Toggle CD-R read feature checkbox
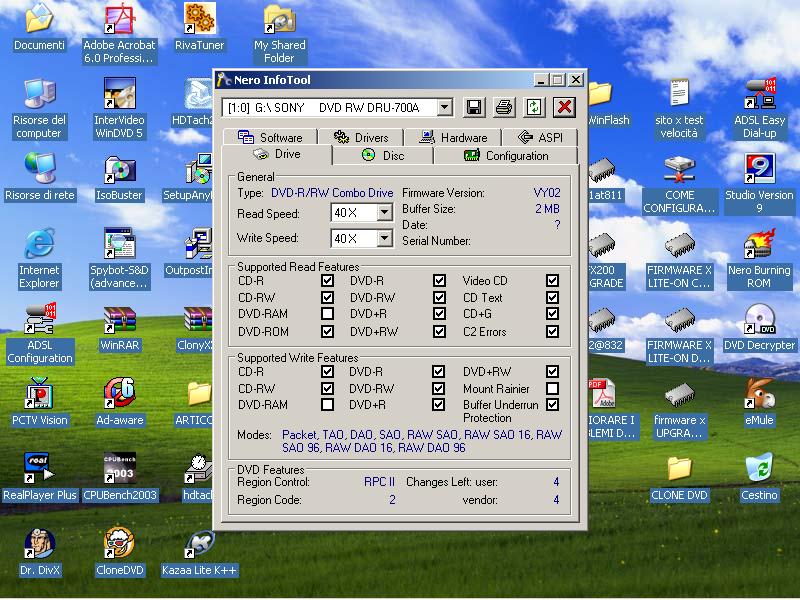800x600 pixels. pyautogui.click(x=328, y=280)
